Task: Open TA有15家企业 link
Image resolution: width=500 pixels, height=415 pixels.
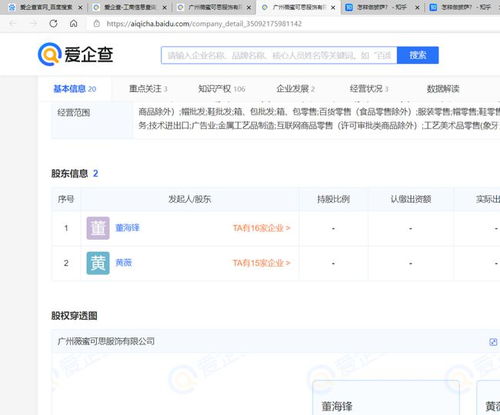Action: (262, 263)
